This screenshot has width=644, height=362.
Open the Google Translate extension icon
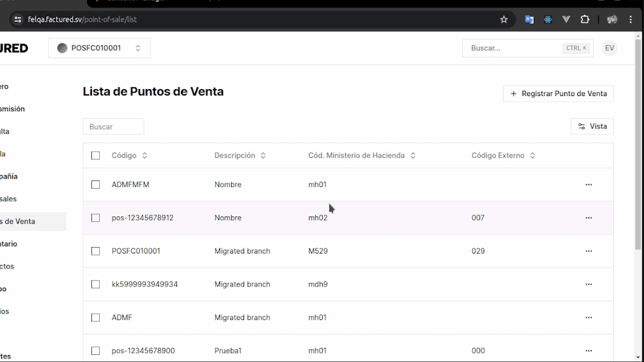click(529, 19)
